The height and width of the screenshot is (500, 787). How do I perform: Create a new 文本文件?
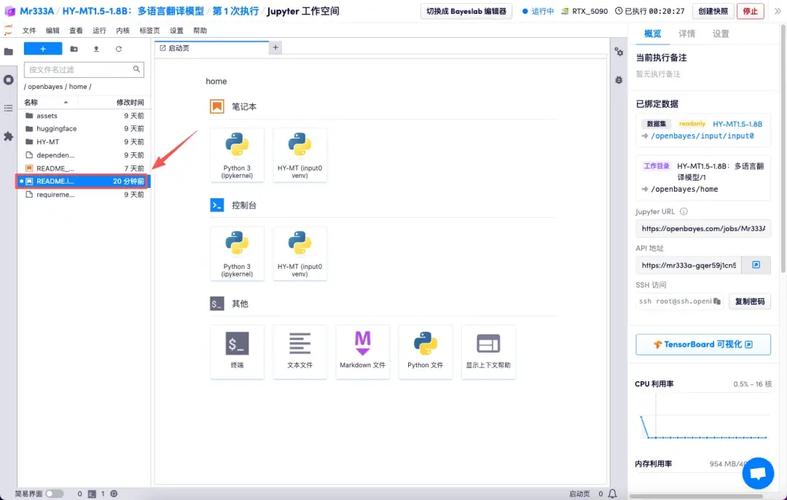click(300, 352)
